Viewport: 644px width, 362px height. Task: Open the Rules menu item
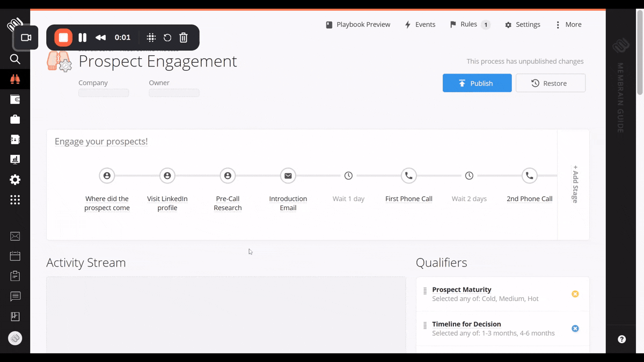[x=470, y=25]
